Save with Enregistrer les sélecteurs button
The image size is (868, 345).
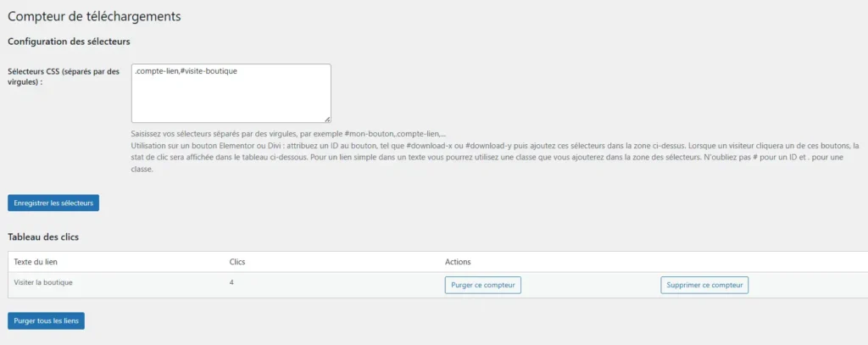[x=53, y=203]
